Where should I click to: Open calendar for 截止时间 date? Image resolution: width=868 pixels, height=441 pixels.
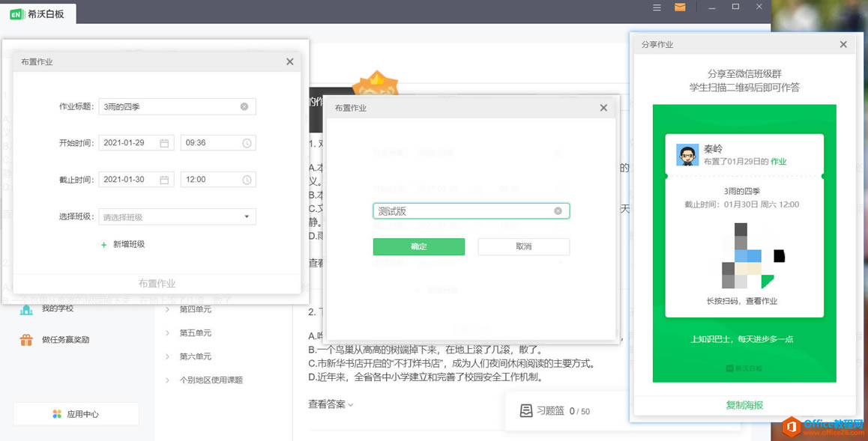(164, 180)
